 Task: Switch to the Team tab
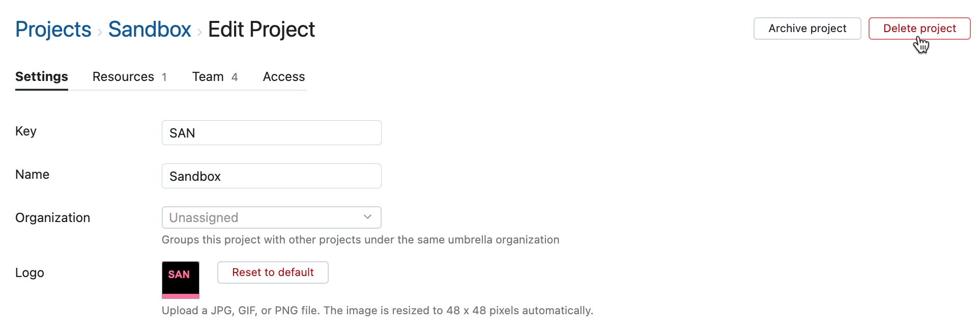pos(214,77)
